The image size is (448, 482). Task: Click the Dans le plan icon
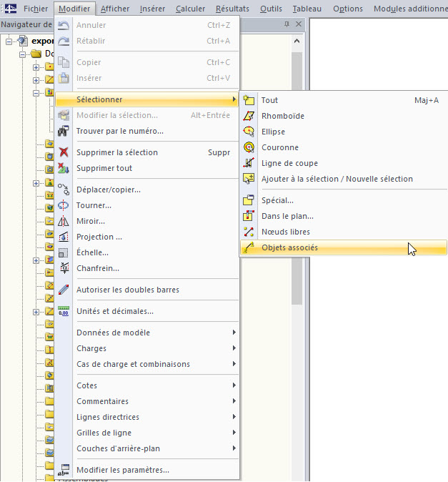click(x=249, y=216)
